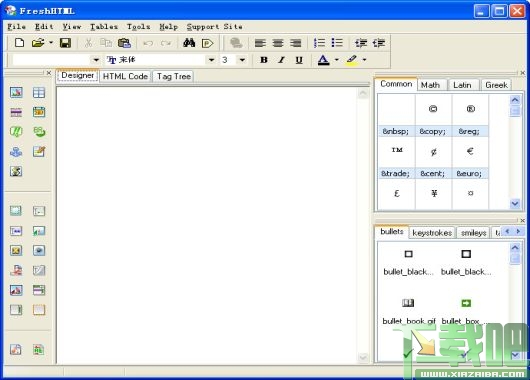
Task: Insert a numbered list
Action: tap(319, 43)
